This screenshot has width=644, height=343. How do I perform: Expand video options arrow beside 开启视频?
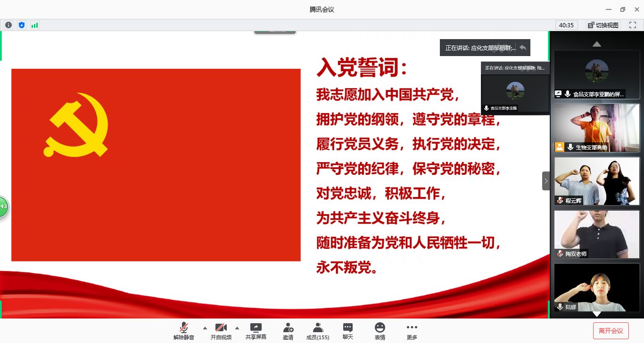click(x=237, y=328)
